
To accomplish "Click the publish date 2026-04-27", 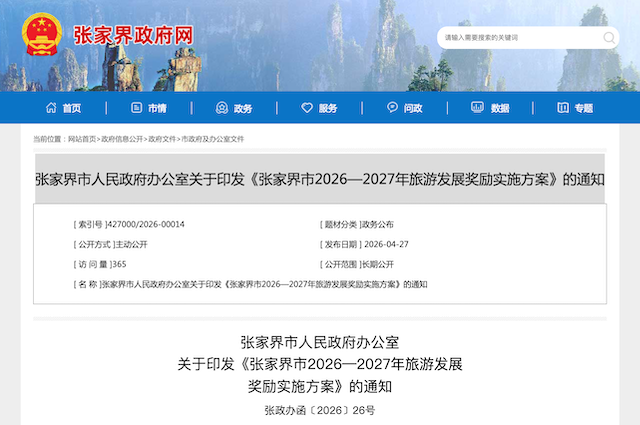I will coord(386,245).
